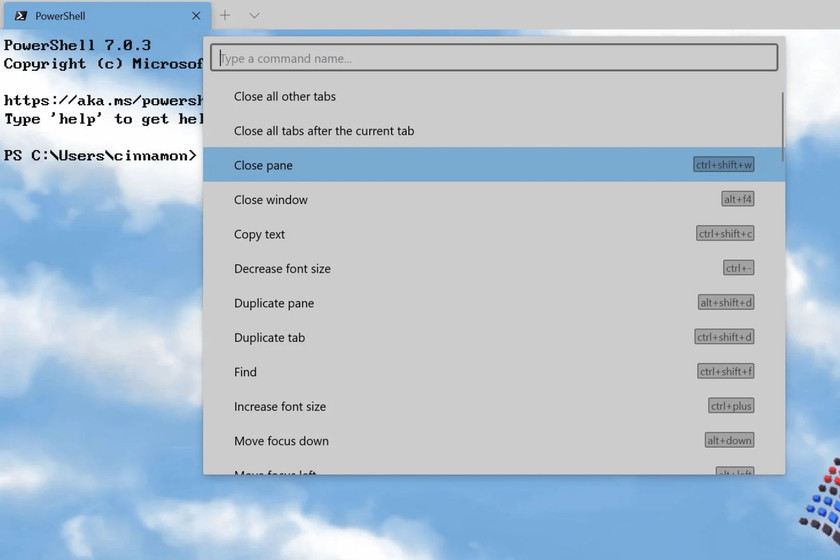Run the Close window command
Image resolution: width=840 pixels, height=560 pixels.
pyautogui.click(x=494, y=199)
